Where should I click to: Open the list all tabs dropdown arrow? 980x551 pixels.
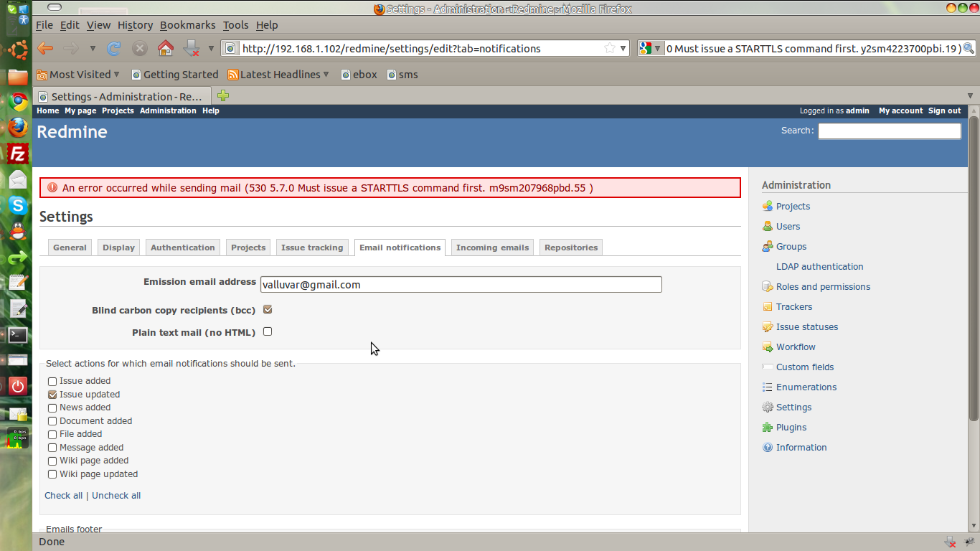[x=971, y=95]
